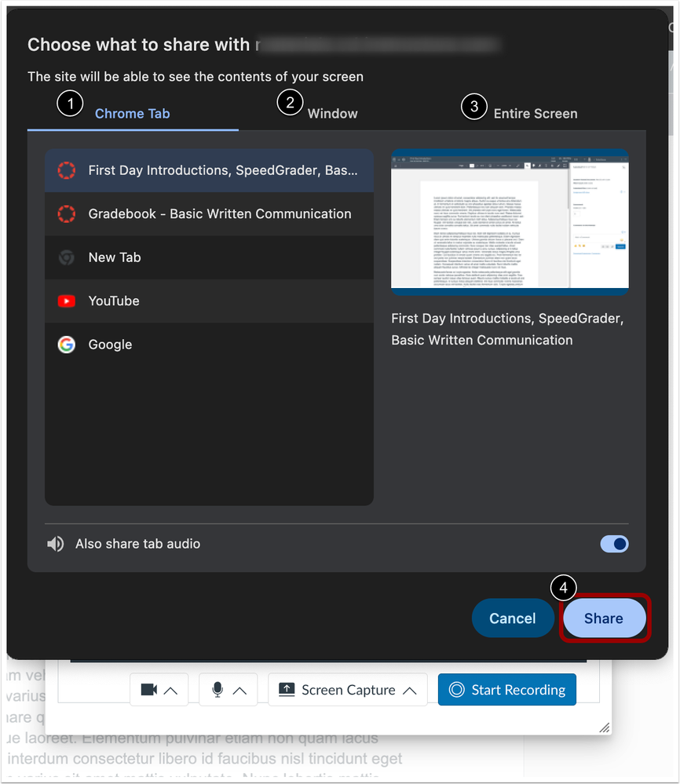Screen dimensions: 680x784
Task: Click the Chrome icon next to New Tab
Action: coord(67,257)
